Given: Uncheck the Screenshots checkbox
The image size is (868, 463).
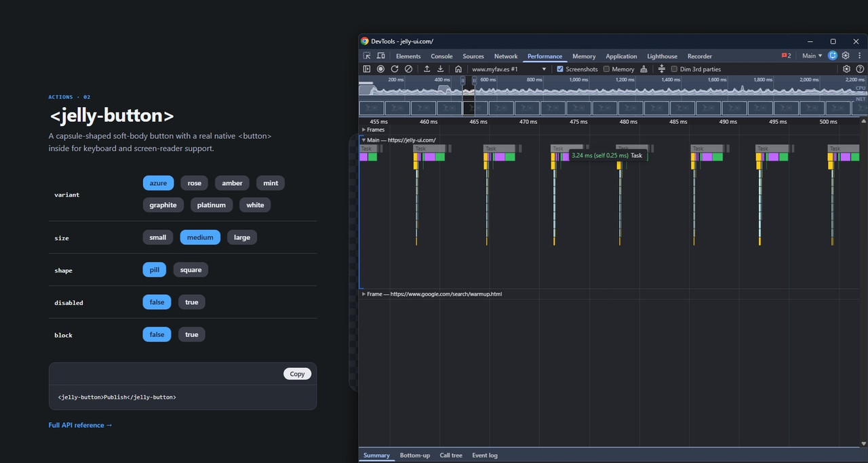Looking at the screenshot, I should pyautogui.click(x=560, y=69).
